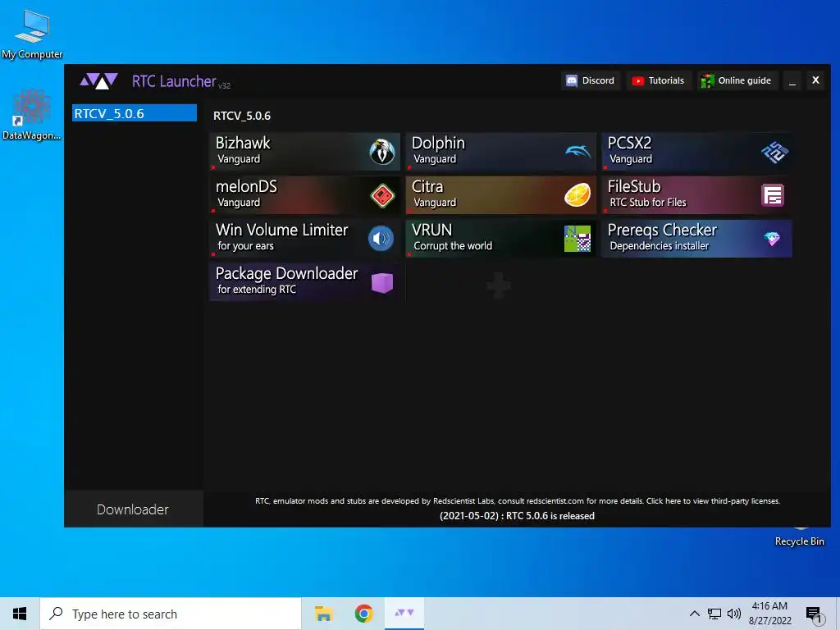Image resolution: width=840 pixels, height=630 pixels.
Task: Launch Chrome from the taskbar
Action: tap(363, 614)
